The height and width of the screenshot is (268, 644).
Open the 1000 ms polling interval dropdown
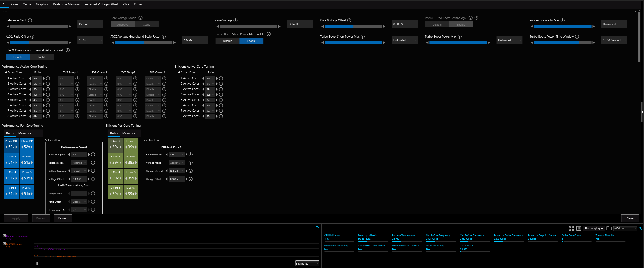click(625, 228)
